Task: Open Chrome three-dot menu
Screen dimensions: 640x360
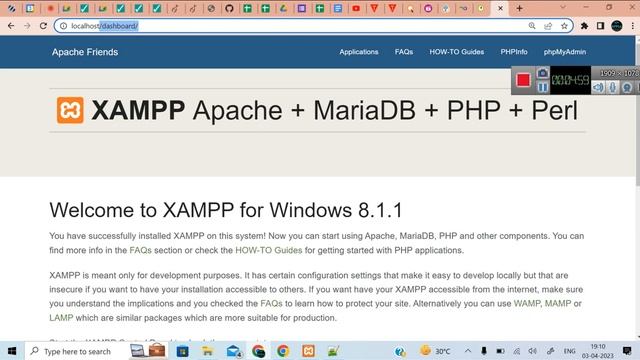Action: (633, 26)
